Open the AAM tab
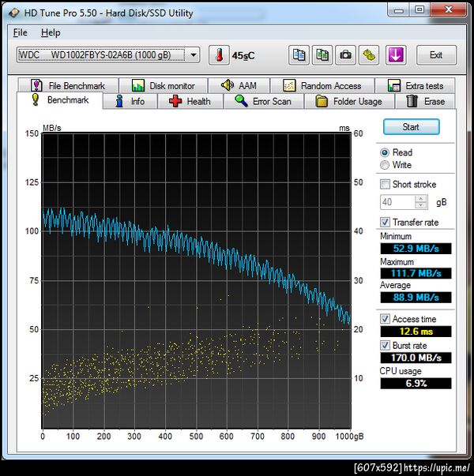Viewport: 474px width, 476px height. coord(239,85)
